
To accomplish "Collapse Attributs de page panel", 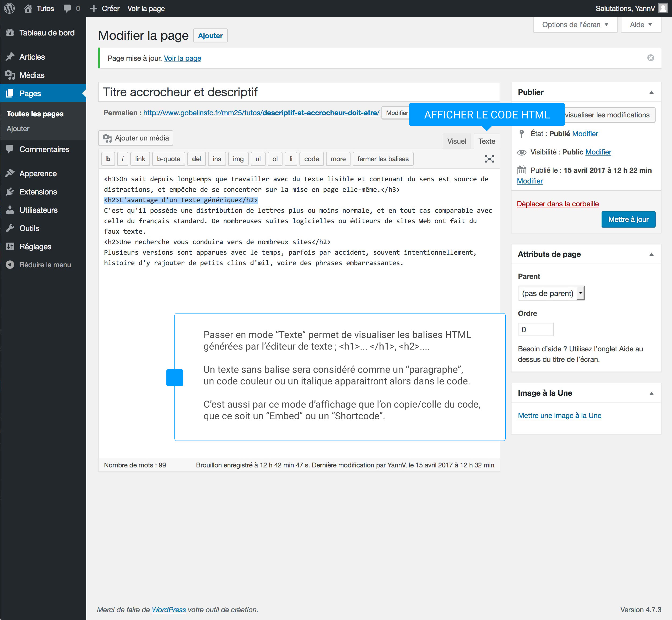I will (651, 254).
